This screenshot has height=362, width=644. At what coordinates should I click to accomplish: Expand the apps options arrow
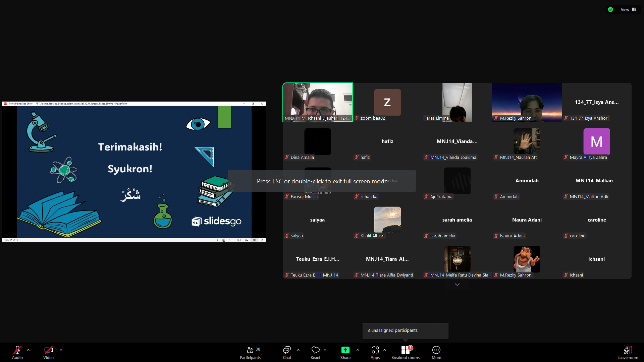[385, 350]
